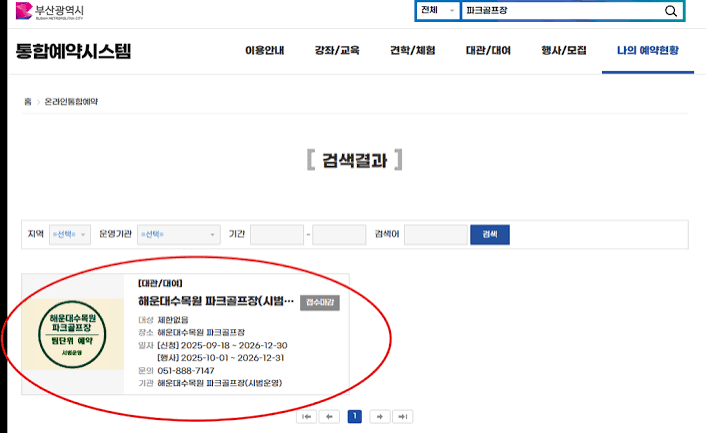This screenshot has width=706, height=433.
Task: Open the 견학/체험 menu
Action: [x=412, y=50]
